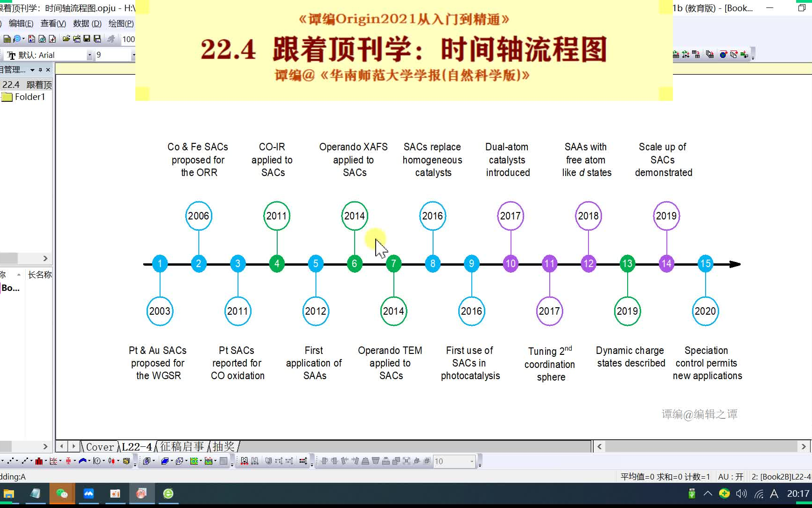Click the globe import icon in top-right toolbar
Screen dimensions: 812x508
[x=723, y=55]
